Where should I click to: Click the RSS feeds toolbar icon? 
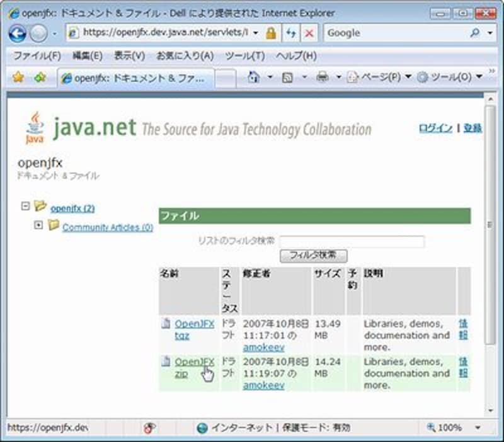coord(287,77)
